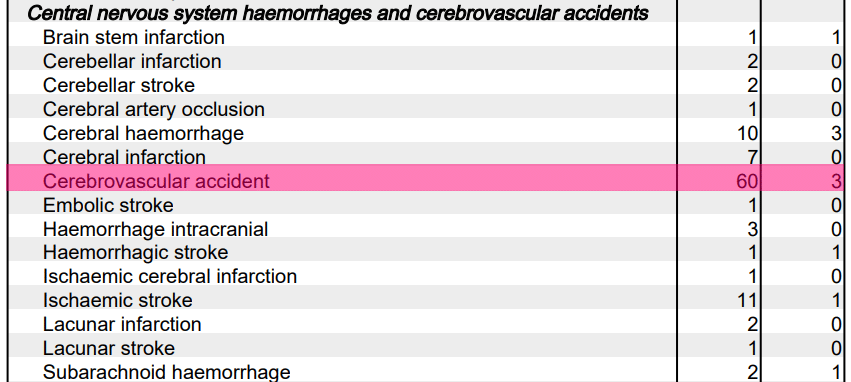
Task: Click the Haemorrhagic stroke entry
Action: (x=136, y=252)
